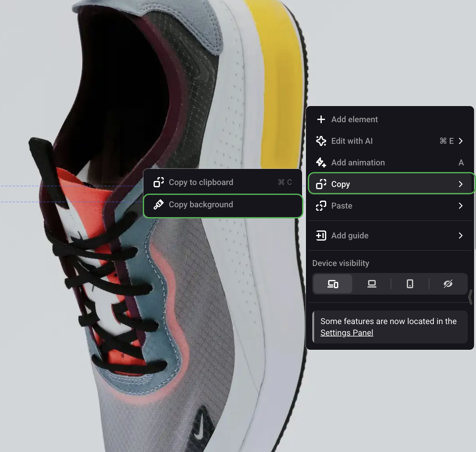
Task: Hide element using crossed-eye icon
Action: (x=448, y=284)
